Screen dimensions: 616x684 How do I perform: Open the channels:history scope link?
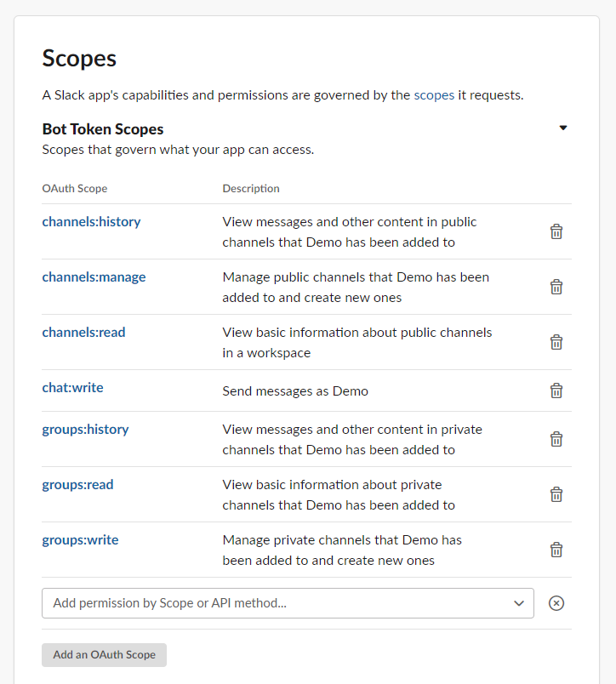point(91,221)
